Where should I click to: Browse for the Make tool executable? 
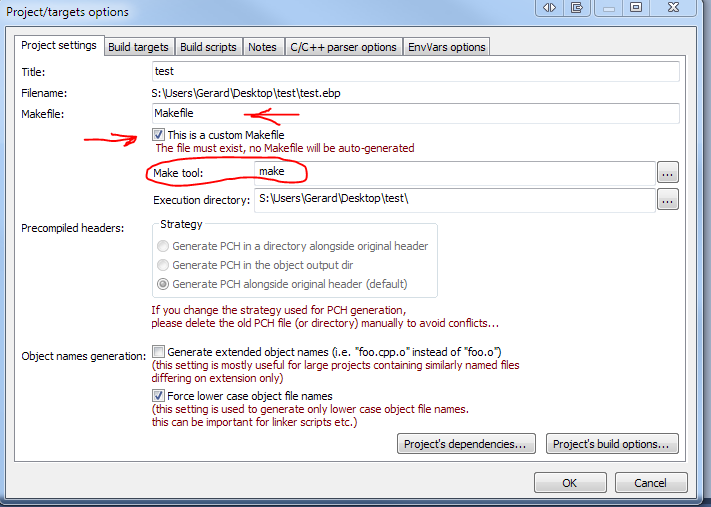[667, 173]
